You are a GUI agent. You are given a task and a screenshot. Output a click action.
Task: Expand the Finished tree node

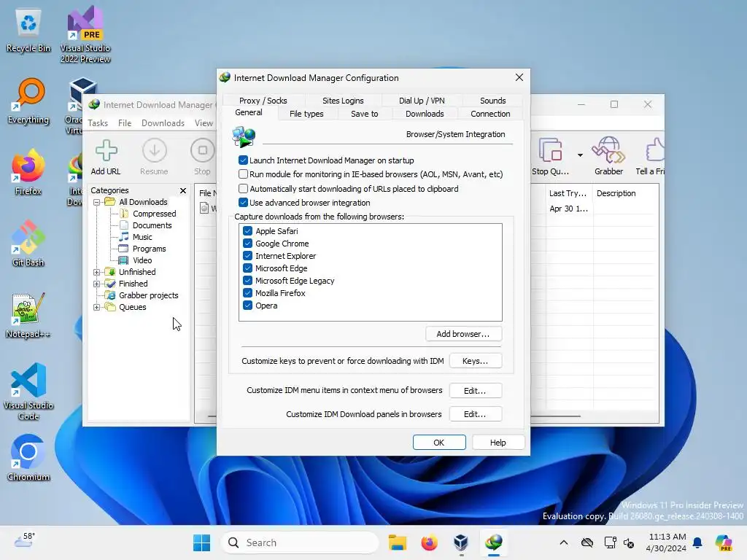click(x=97, y=284)
